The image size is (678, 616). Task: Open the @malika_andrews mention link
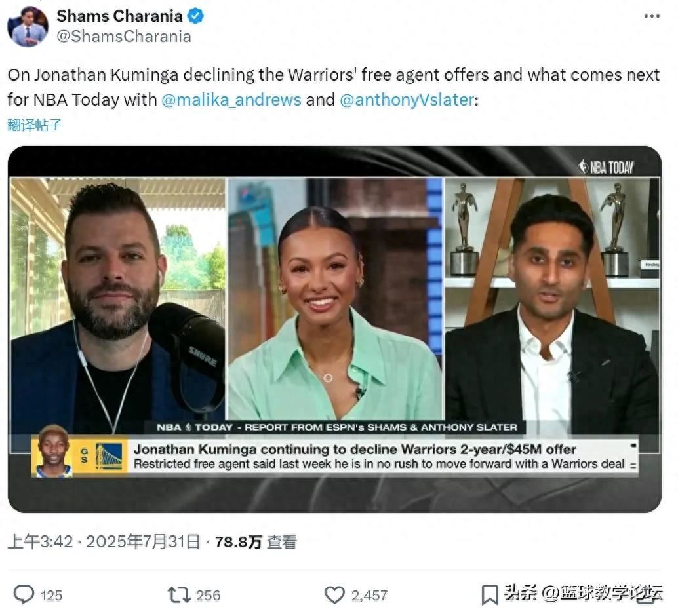[x=231, y=100]
